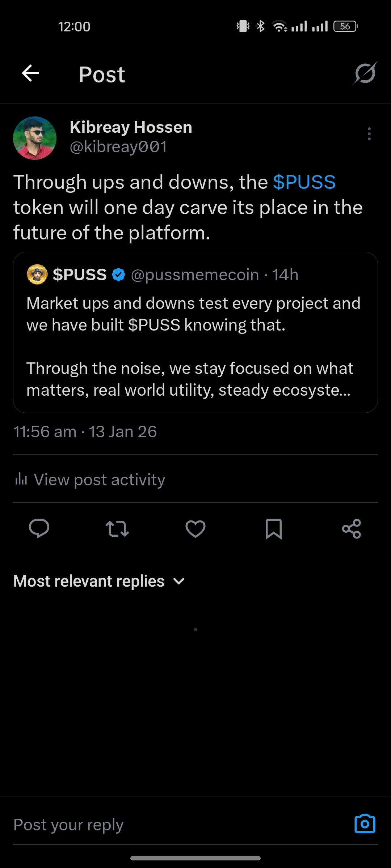Open the quoted $PUSS post card
The width and height of the screenshot is (391, 868).
(x=195, y=332)
